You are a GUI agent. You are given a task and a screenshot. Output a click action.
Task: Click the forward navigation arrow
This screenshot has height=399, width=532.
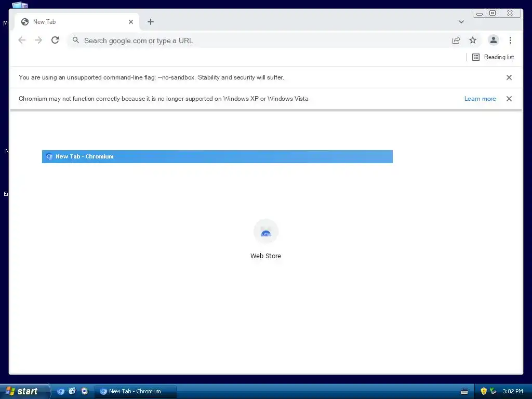38,41
